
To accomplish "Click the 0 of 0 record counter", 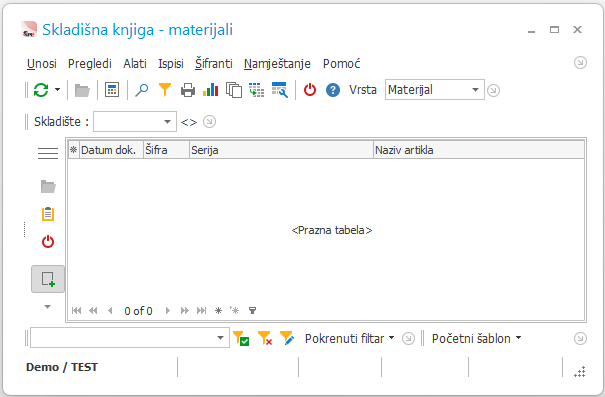I will (138, 311).
